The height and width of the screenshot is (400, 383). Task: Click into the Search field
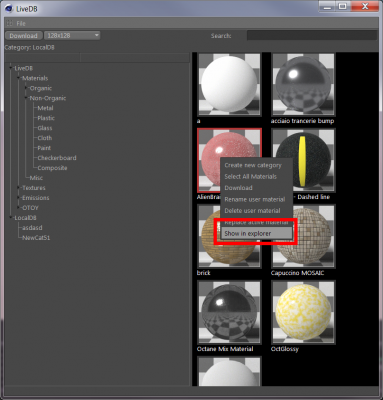click(x=312, y=35)
